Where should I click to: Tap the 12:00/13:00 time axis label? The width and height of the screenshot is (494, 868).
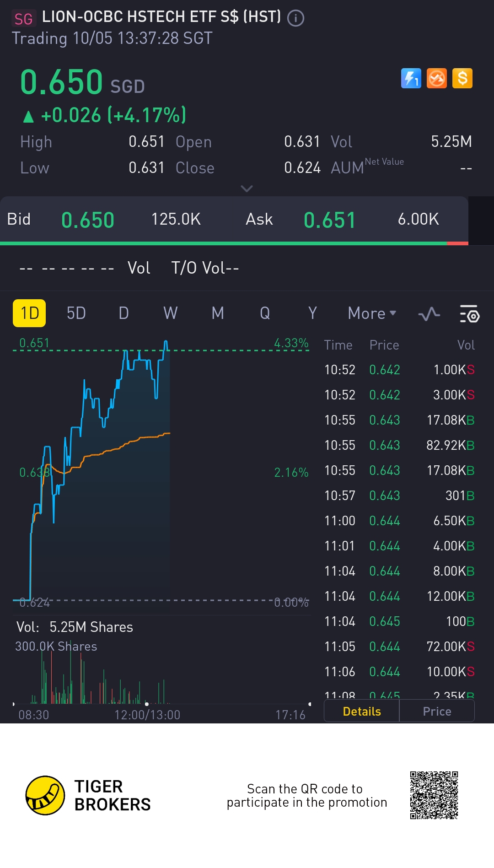[x=147, y=715]
